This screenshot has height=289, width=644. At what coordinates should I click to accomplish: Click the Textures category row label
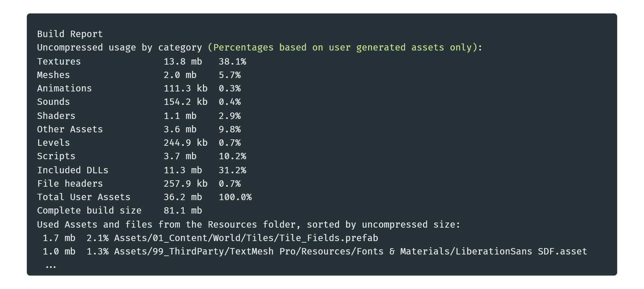tap(59, 61)
